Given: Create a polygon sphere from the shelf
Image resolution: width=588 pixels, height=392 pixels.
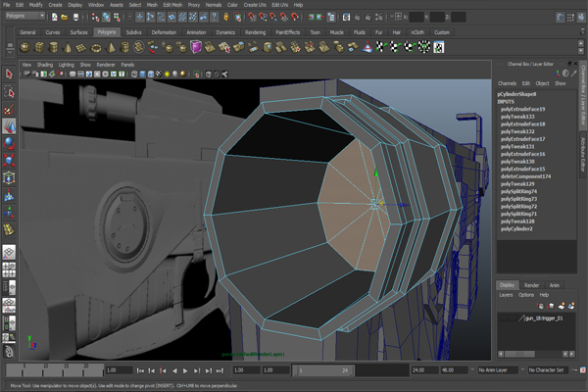Looking at the screenshot, I should pos(25,47).
